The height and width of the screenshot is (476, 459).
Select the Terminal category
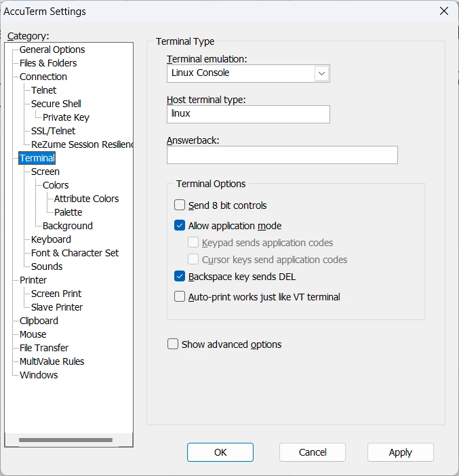click(x=37, y=158)
